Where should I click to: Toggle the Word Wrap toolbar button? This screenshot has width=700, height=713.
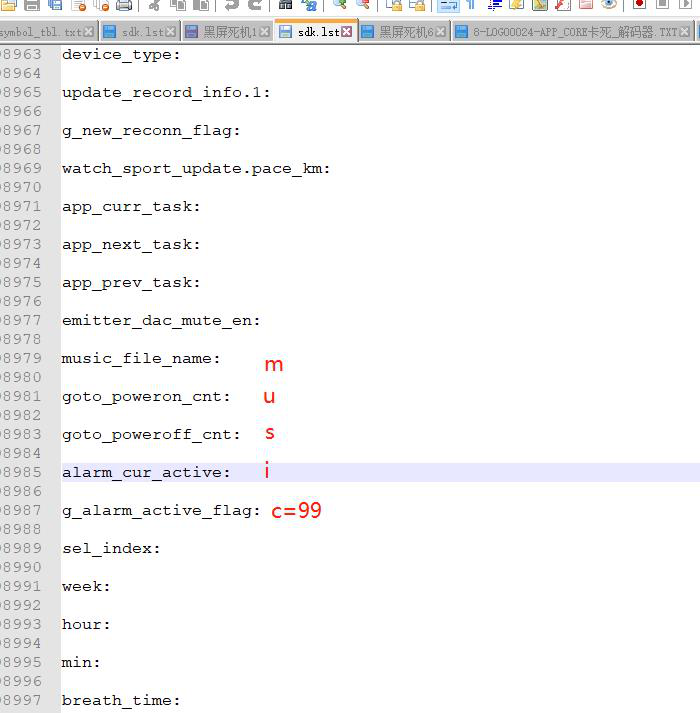[x=448, y=5]
